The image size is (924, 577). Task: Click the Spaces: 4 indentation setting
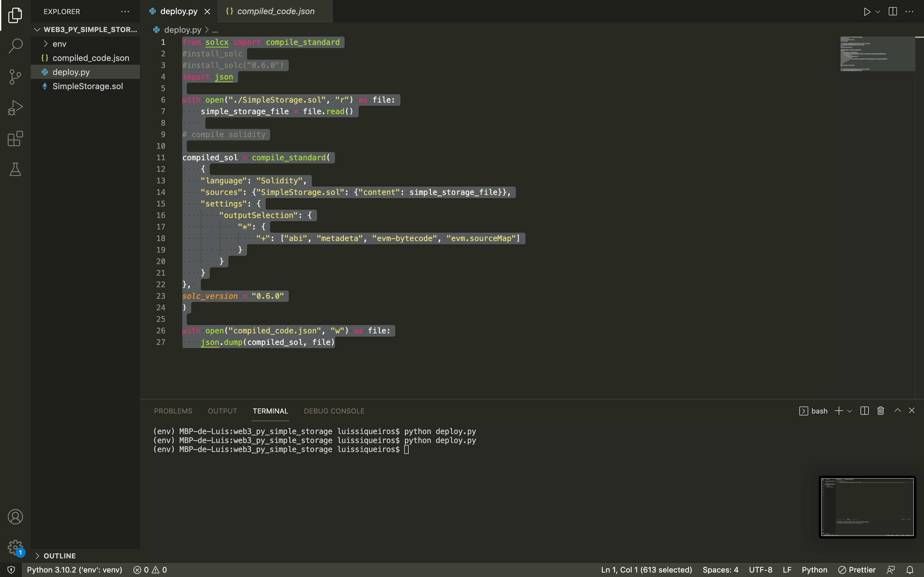[720, 570]
